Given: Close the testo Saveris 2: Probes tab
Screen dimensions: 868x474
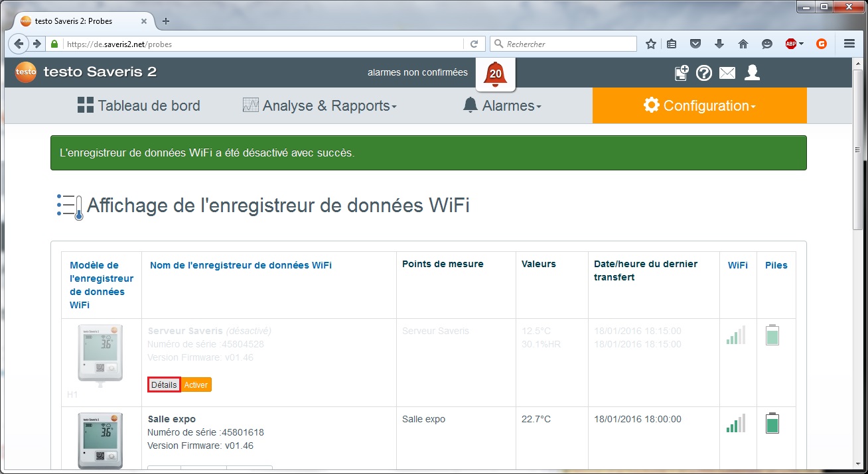Looking at the screenshot, I should [x=145, y=21].
